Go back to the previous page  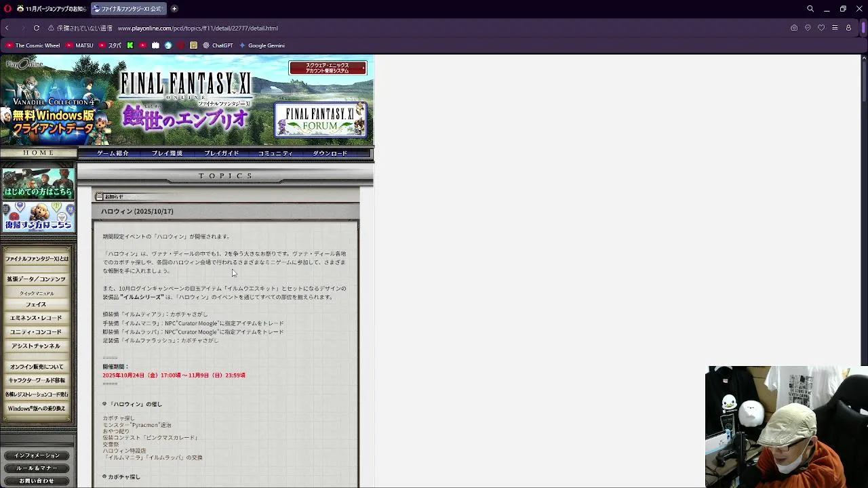click(7, 28)
